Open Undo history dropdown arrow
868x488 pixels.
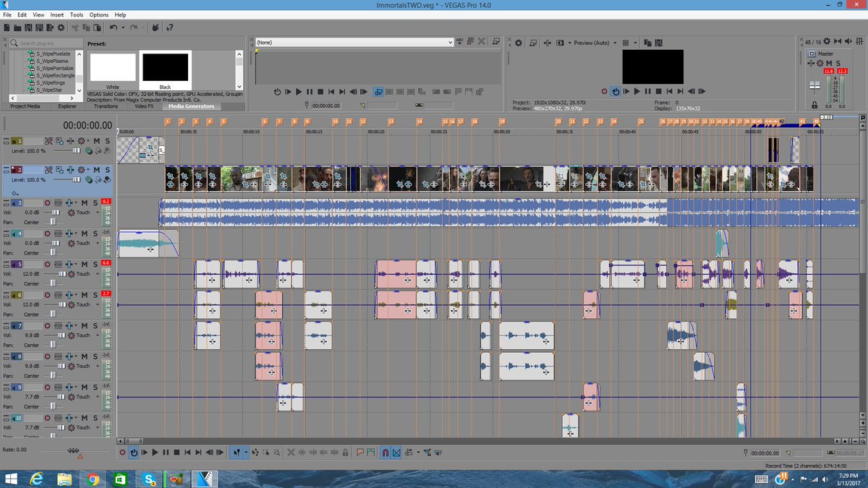click(x=123, y=27)
